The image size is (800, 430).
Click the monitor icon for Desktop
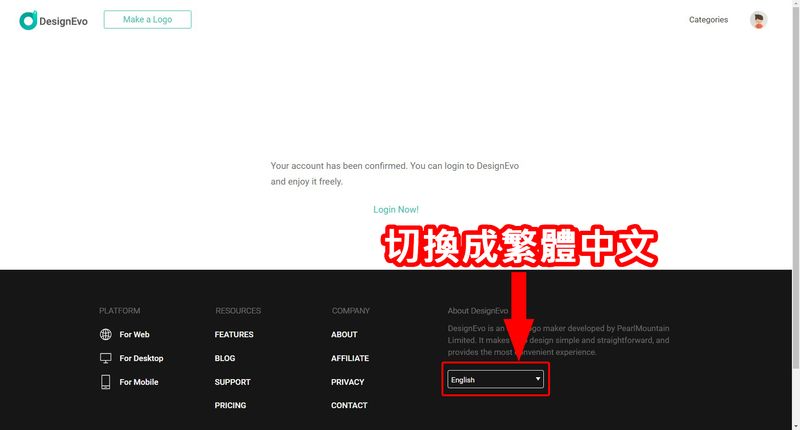[106, 358]
